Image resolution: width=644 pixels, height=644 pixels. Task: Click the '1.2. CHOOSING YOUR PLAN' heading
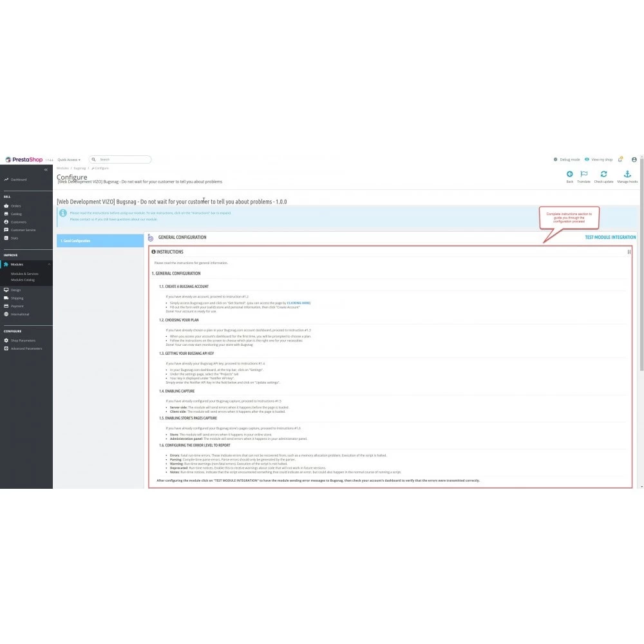[178, 320]
